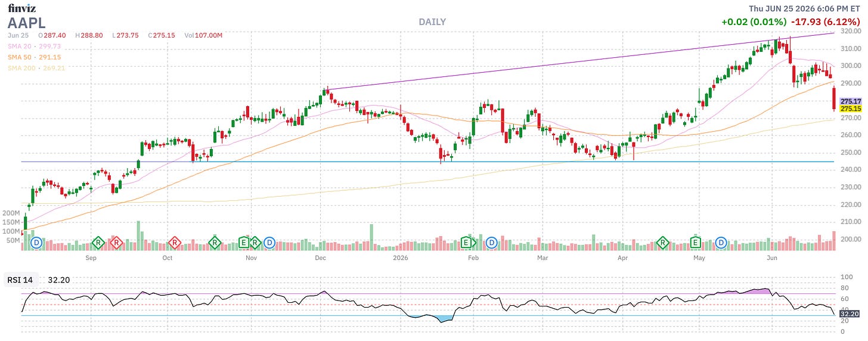Click the 250.00 price axis label
868x341 pixels.
pyautogui.click(x=850, y=152)
